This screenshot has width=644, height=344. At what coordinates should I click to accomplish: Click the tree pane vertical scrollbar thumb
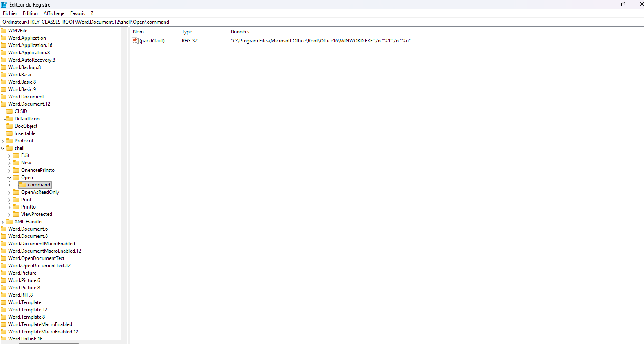click(124, 317)
